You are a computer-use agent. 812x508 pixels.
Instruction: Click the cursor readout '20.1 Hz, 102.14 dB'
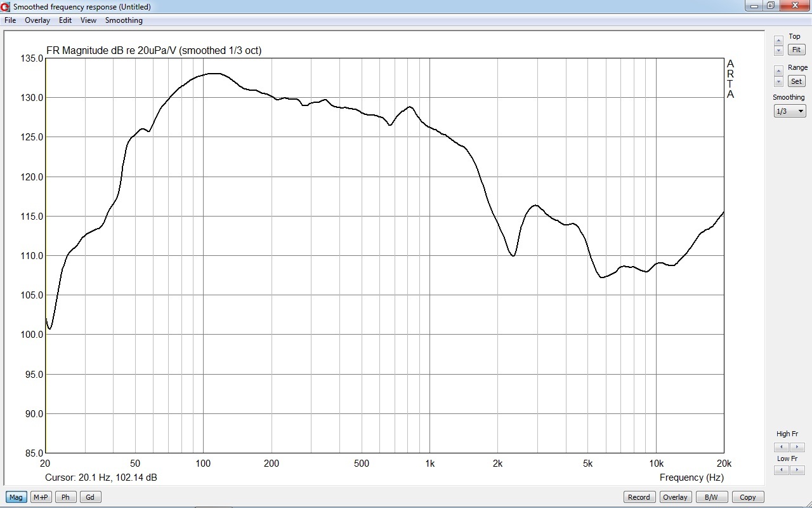coord(118,478)
